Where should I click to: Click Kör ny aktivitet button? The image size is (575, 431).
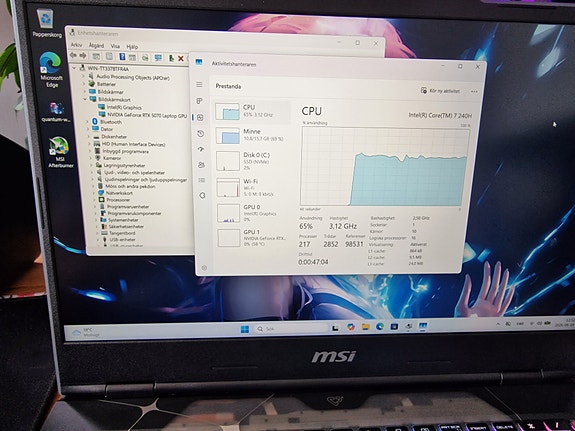[x=440, y=91]
